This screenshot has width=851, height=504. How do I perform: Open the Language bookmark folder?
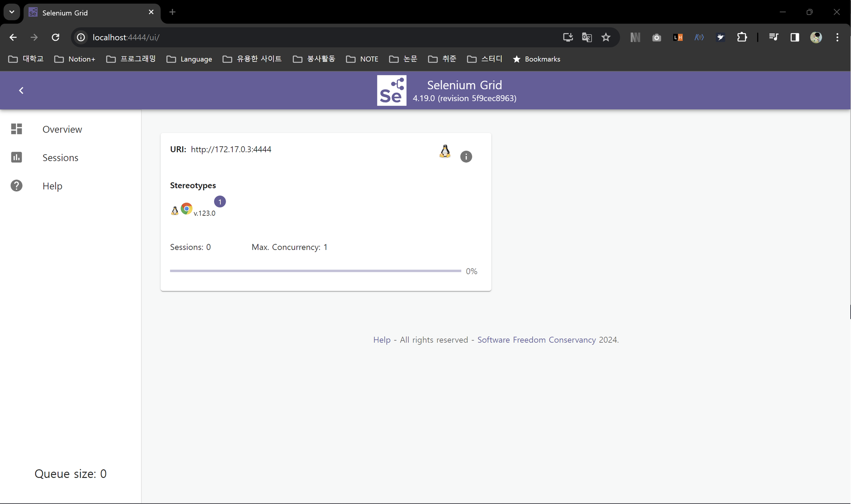pyautogui.click(x=189, y=59)
